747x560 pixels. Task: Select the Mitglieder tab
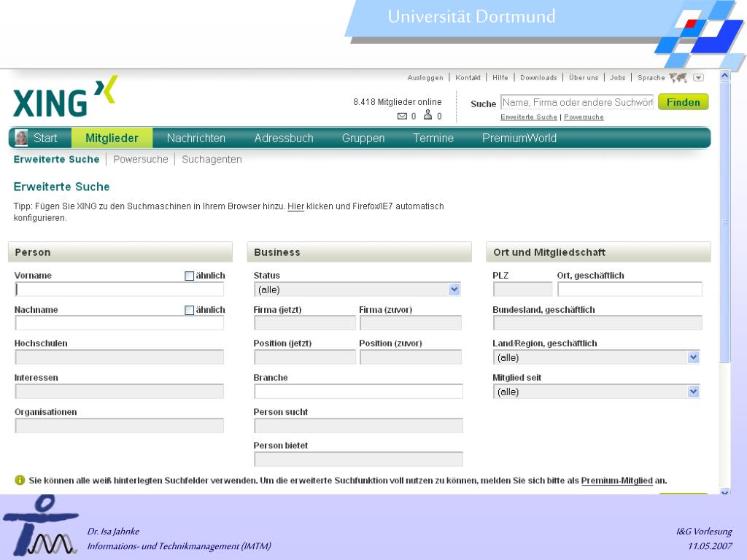[x=112, y=138]
